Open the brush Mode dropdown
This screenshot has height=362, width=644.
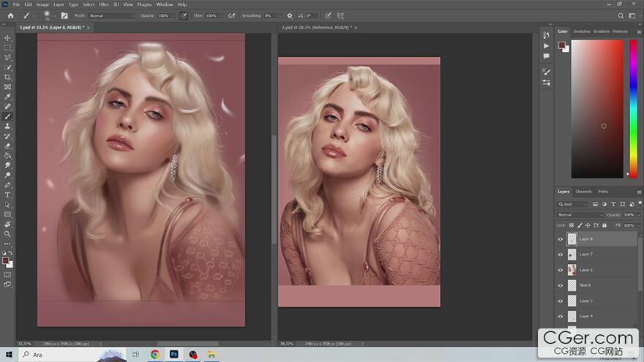[x=111, y=15]
